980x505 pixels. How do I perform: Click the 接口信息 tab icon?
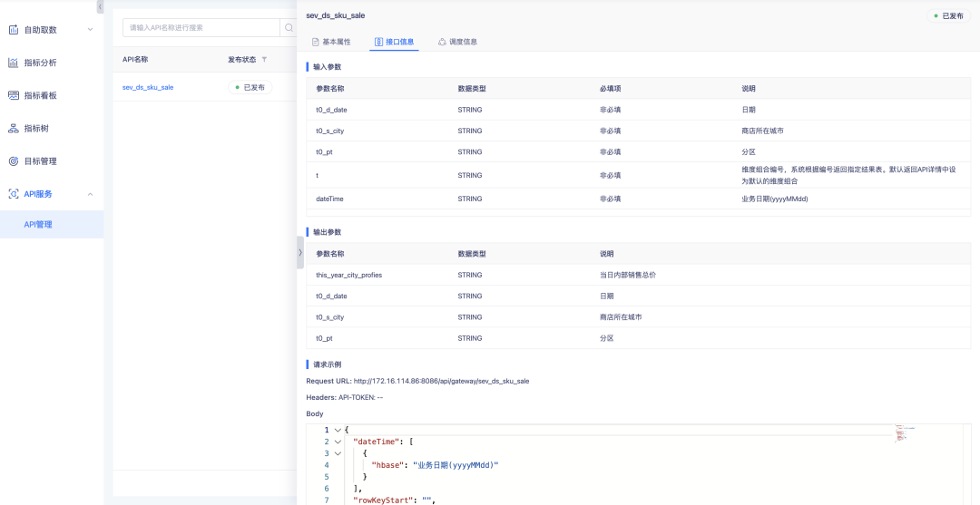point(378,42)
